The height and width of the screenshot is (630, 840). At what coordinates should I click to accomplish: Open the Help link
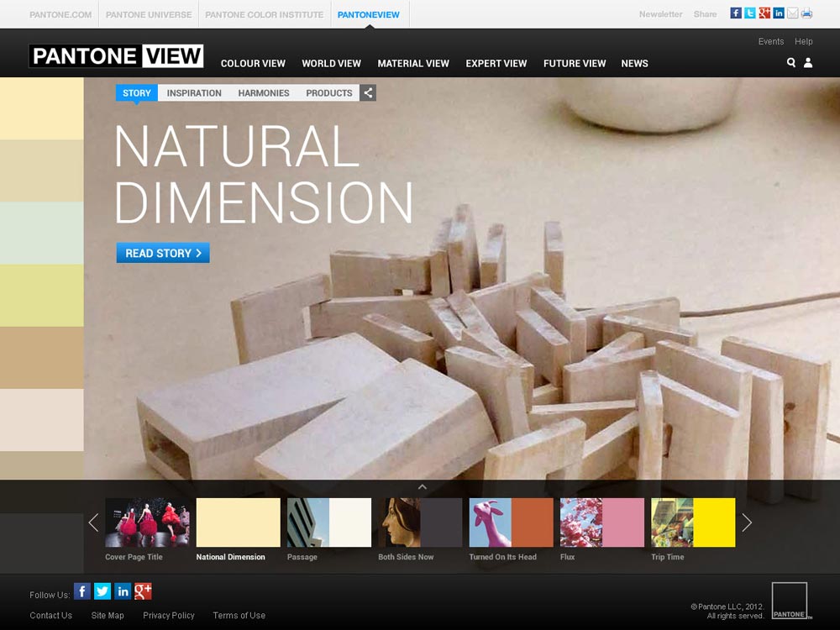pos(804,41)
